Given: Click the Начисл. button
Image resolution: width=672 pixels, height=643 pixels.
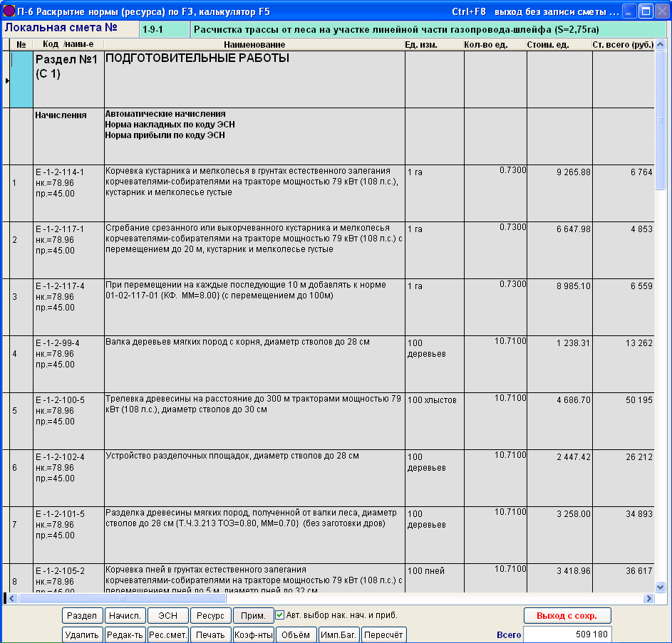Looking at the screenshot, I should pyautogui.click(x=125, y=615).
